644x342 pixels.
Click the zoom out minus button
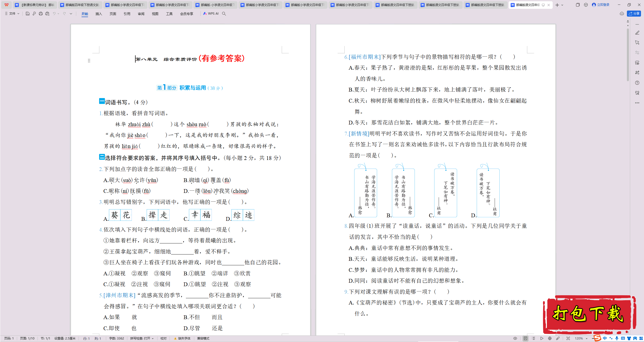tap(593, 338)
